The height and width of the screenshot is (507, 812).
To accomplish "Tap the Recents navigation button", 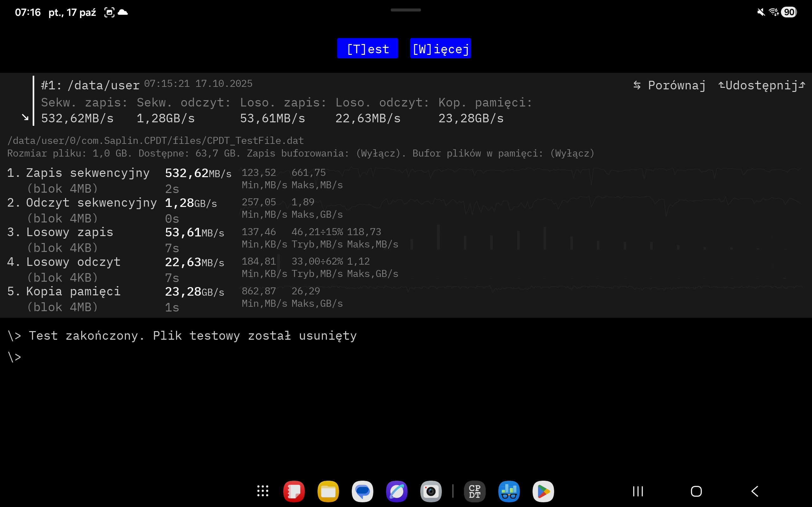I will click(x=638, y=491).
